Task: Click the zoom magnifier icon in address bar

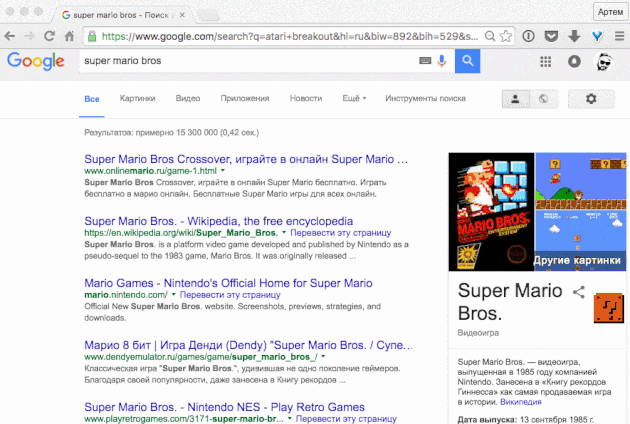Action: pyautogui.click(x=490, y=36)
